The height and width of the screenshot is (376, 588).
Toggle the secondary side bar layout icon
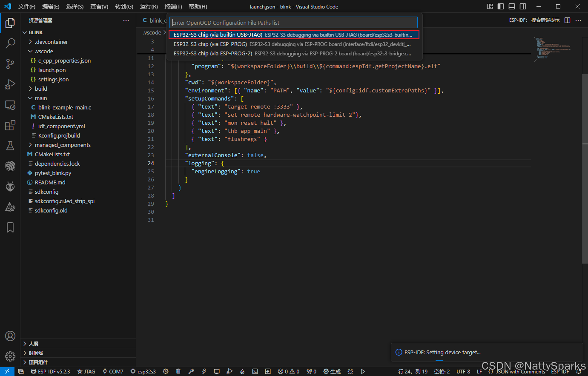coord(523,6)
